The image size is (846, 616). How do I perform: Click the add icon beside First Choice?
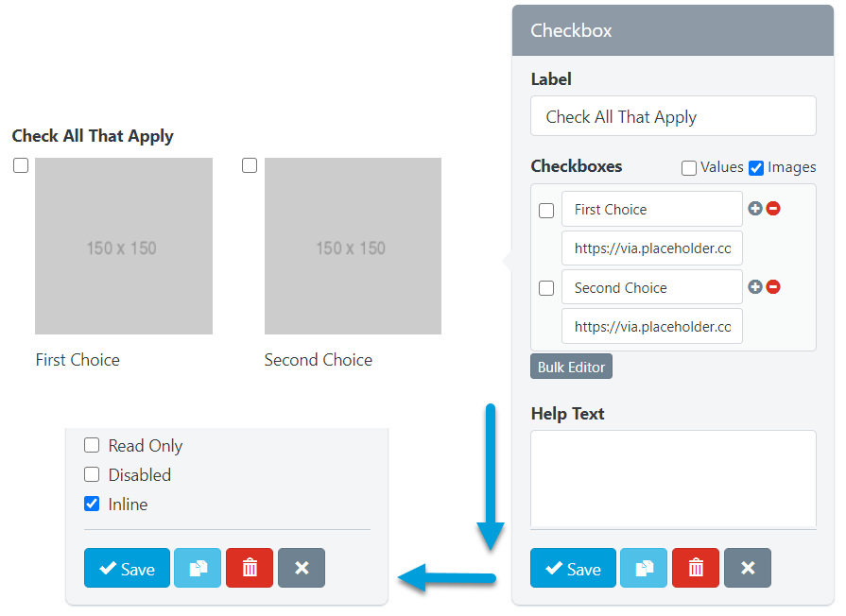(755, 209)
